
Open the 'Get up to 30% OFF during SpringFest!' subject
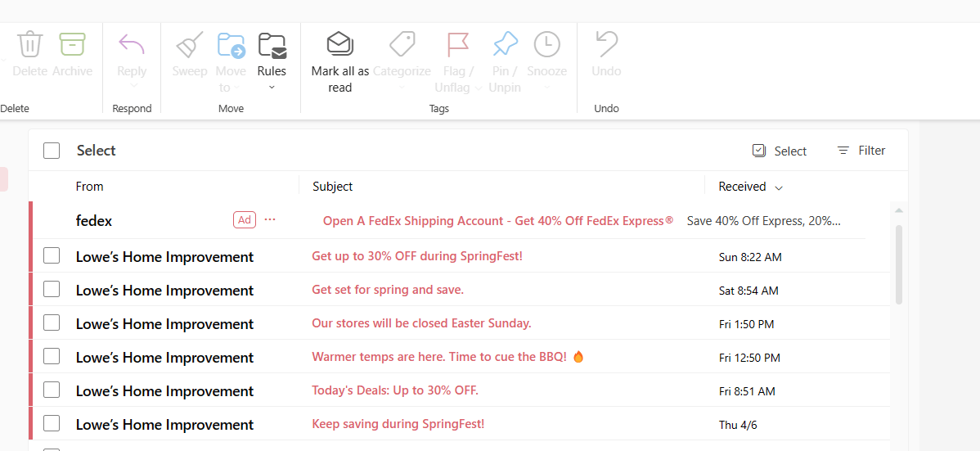[x=417, y=256]
